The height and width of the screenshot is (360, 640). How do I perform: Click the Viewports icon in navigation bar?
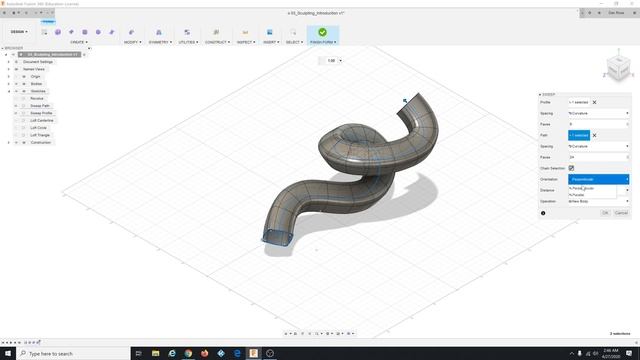pos(349,333)
